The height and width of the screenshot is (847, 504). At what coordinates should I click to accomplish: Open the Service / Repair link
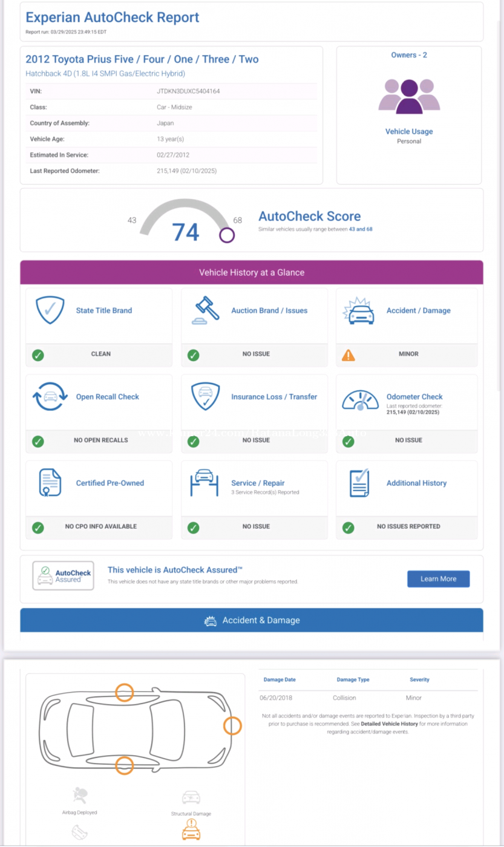(x=258, y=483)
